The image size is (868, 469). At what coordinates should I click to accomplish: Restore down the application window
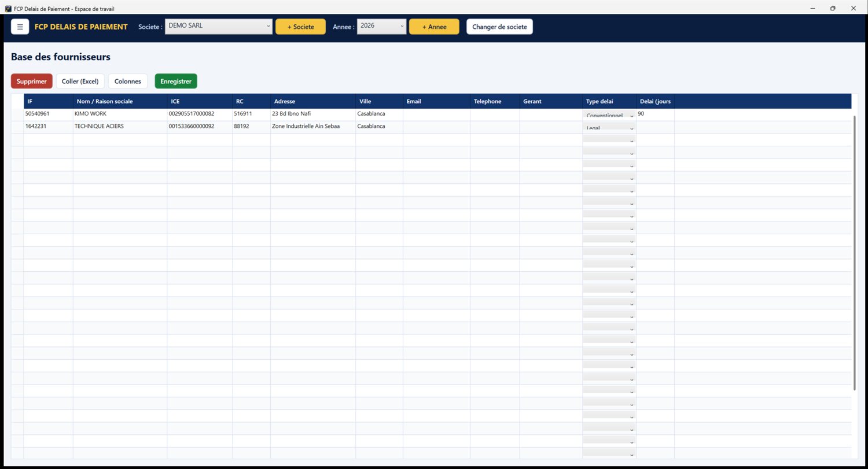(833, 8)
